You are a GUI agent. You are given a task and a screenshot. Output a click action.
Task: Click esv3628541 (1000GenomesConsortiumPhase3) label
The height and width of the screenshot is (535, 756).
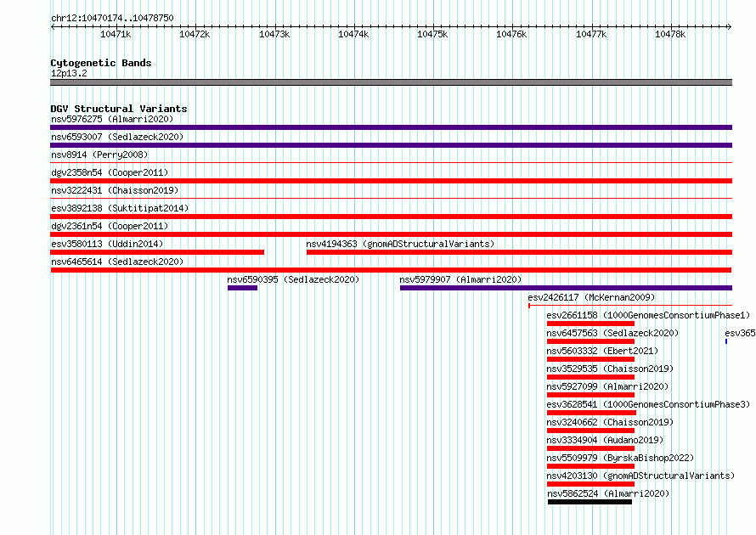(648, 404)
